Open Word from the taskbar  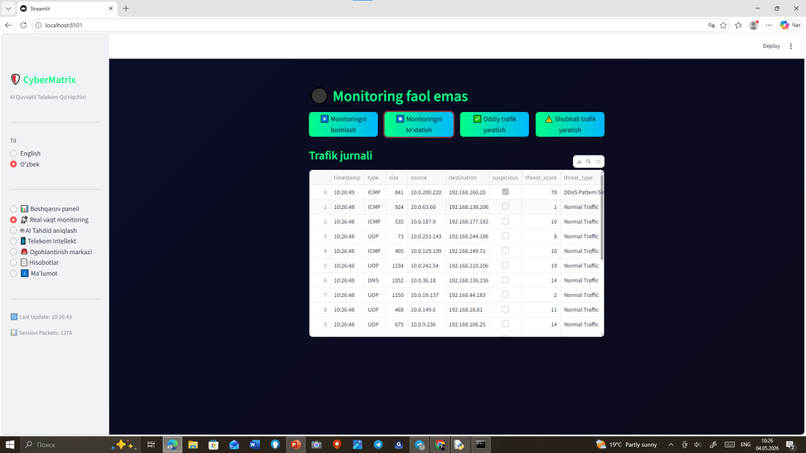point(254,444)
